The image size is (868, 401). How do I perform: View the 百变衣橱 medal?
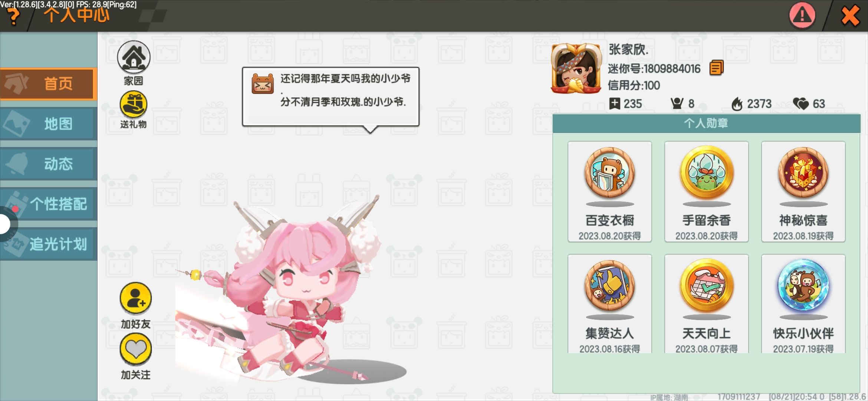click(609, 192)
